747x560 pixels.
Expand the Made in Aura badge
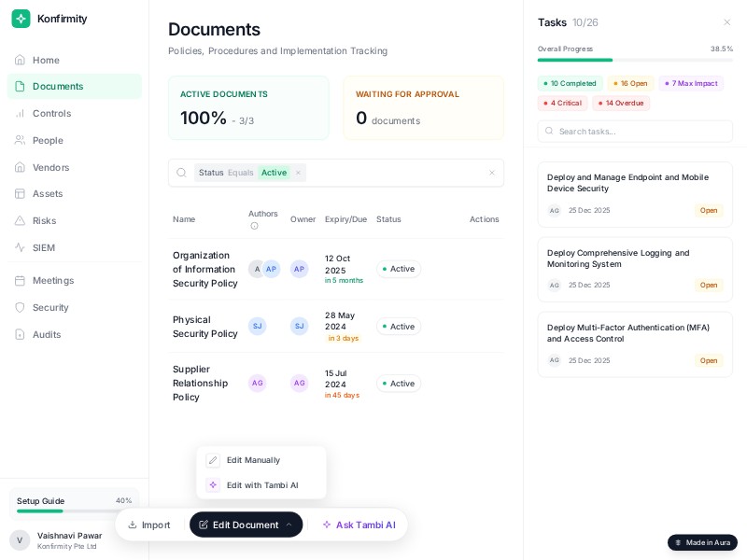tap(703, 542)
